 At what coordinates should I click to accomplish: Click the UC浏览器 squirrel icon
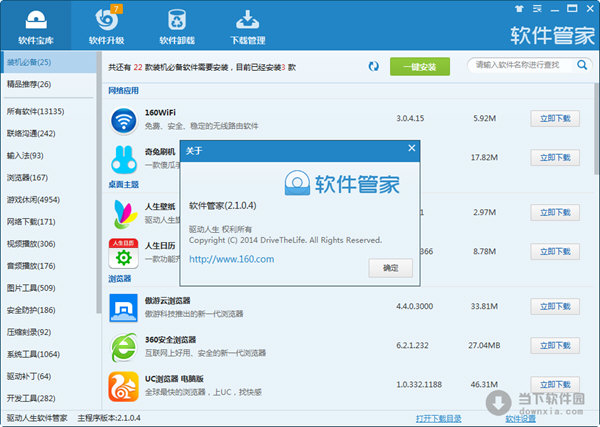coord(123,386)
